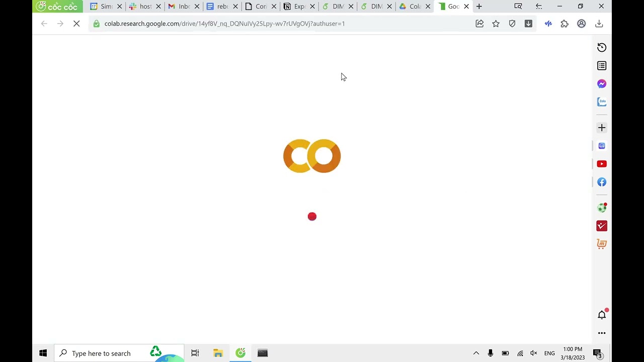
Task: Close the Gmail Inbox tab
Action: pyautogui.click(x=197, y=7)
